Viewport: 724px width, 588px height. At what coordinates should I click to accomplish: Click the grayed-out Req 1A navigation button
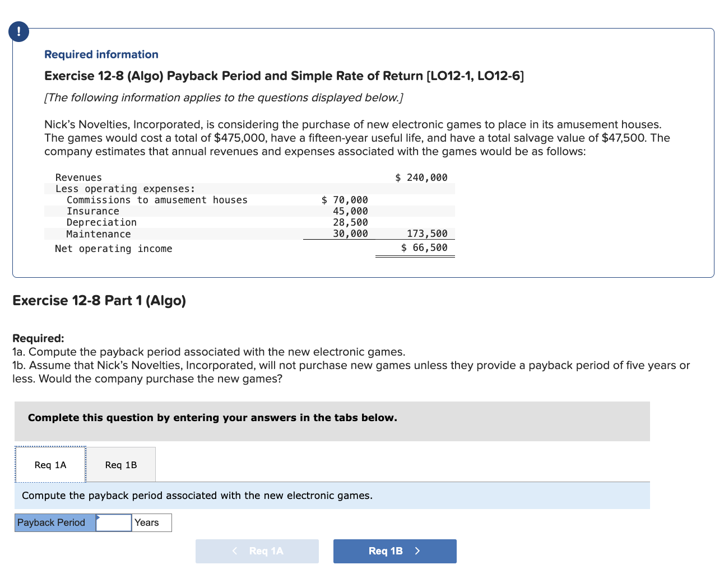point(257,551)
